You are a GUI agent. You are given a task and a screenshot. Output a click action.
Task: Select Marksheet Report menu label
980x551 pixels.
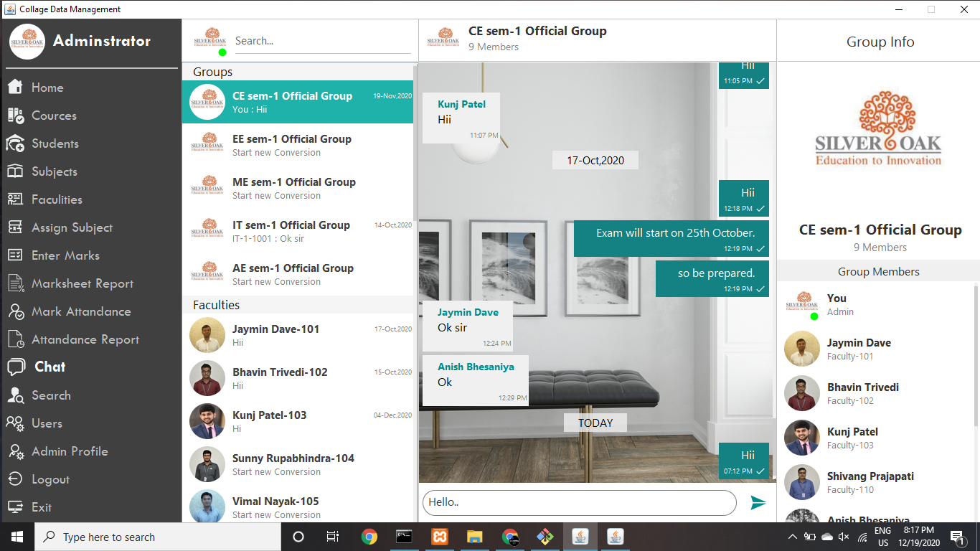(83, 283)
